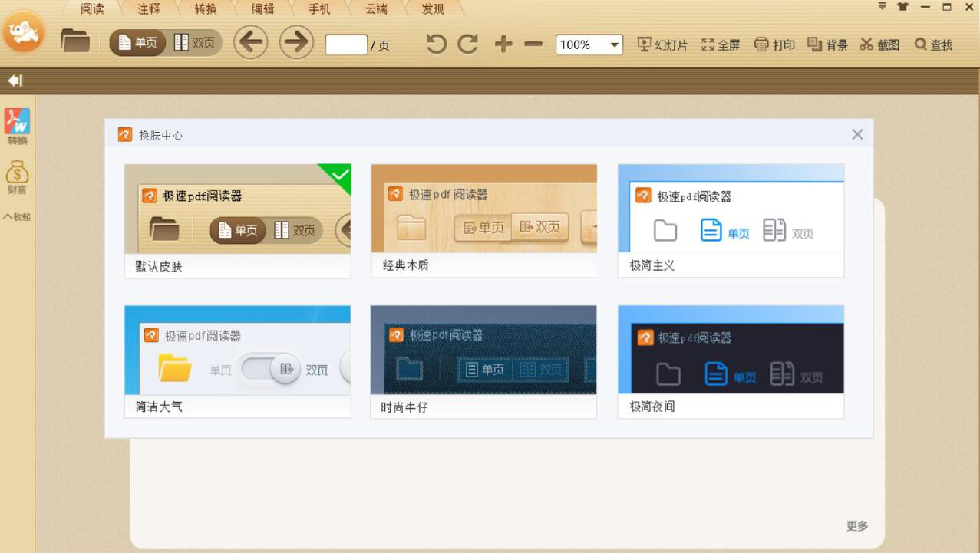This screenshot has height=553, width=980.
Task: Zoom out with the minus icon
Action: 533,44
